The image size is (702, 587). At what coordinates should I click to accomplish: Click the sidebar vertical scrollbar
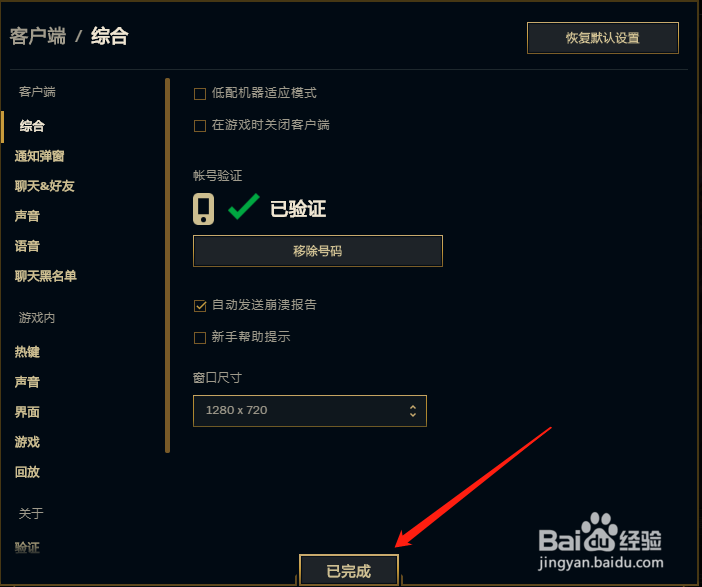click(x=167, y=266)
